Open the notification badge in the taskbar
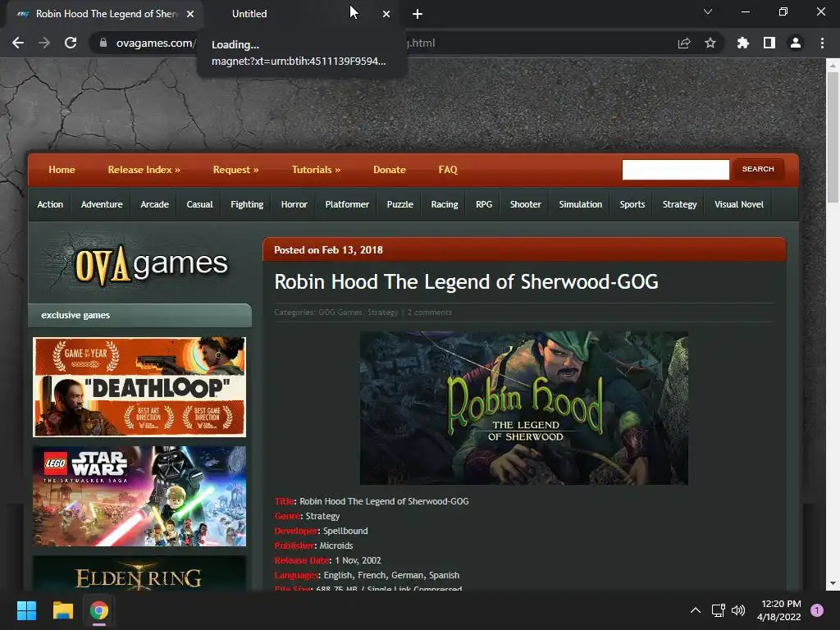This screenshot has height=630, width=840. coord(817,610)
